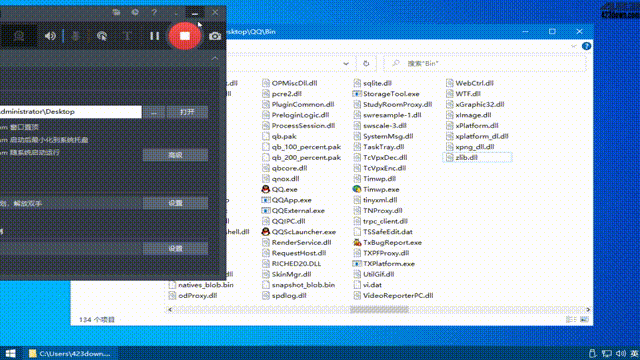This screenshot has width=640, height=360.
Task: Click the browse ... button for output folder
Action: pyautogui.click(x=154, y=112)
